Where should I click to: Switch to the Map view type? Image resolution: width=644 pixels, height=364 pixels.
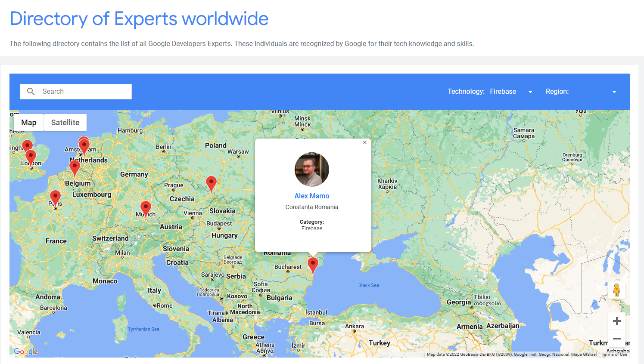[28, 123]
